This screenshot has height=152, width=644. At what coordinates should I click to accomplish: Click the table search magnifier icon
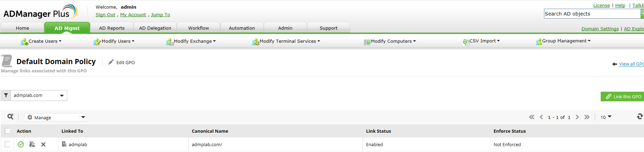(x=11, y=117)
